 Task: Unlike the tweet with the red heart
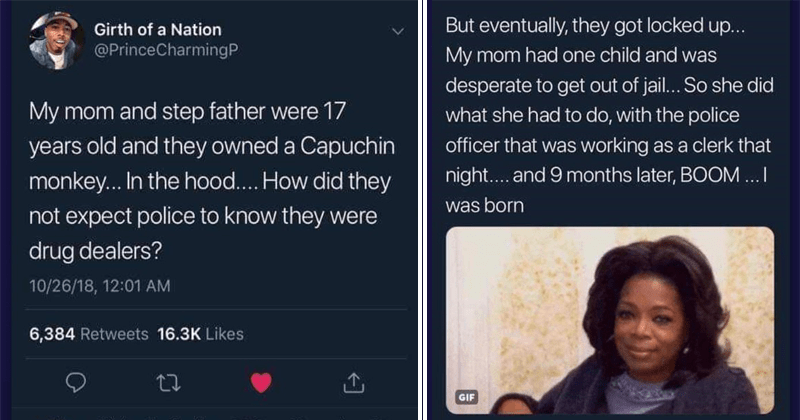coord(263,381)
